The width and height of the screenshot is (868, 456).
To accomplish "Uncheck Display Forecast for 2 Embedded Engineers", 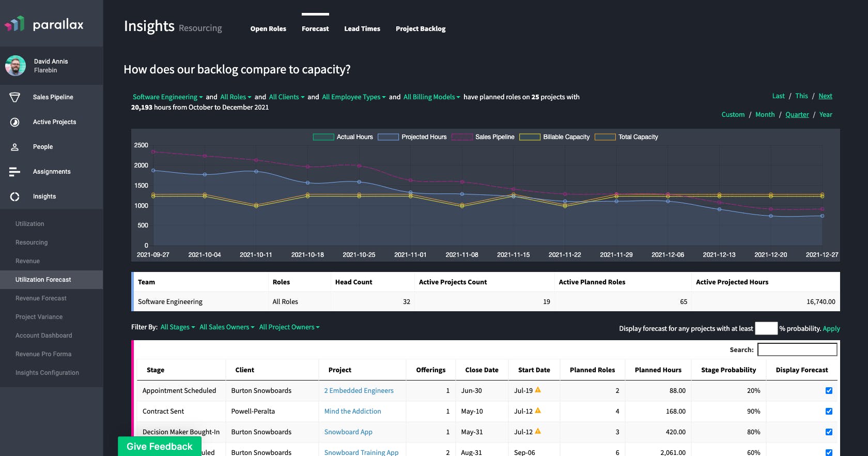I will (x=829, y=391).
